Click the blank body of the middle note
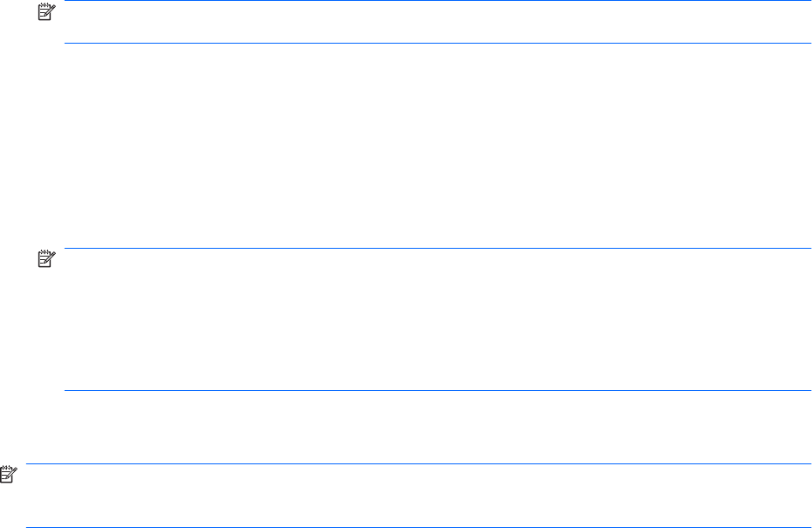The width and height of the screenshot is (812, 528). (x=437, y=319)
